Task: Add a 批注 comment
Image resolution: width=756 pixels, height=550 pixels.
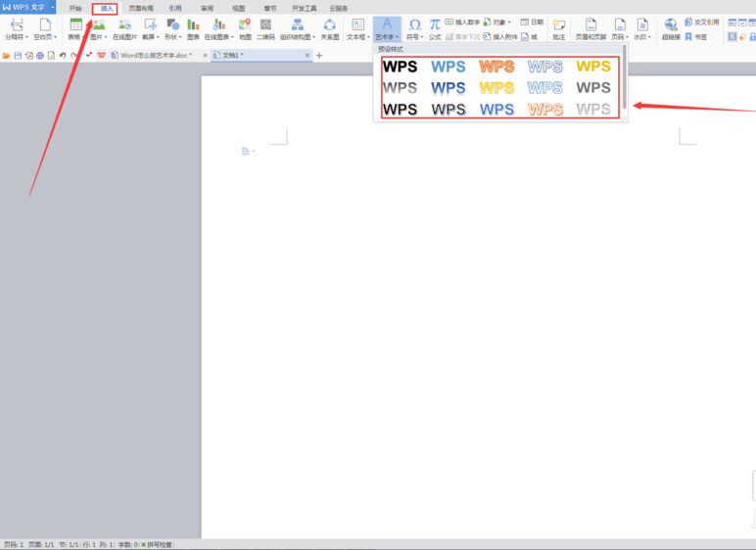Action: coord(559,29)
